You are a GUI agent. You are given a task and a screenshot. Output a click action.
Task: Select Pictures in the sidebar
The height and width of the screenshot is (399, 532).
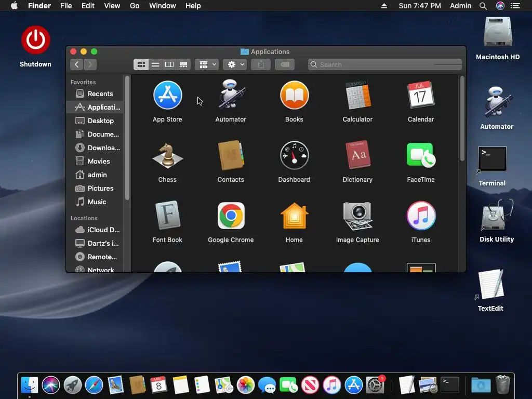[95, 188]
